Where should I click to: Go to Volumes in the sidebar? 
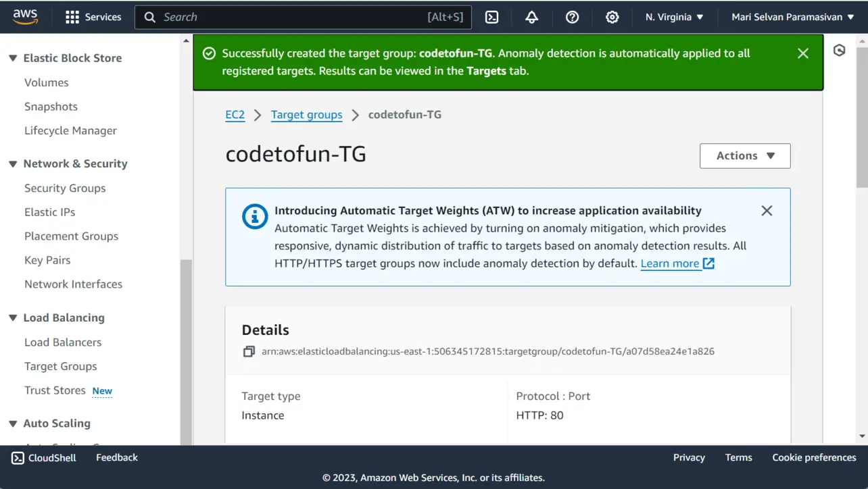(47, 82)
